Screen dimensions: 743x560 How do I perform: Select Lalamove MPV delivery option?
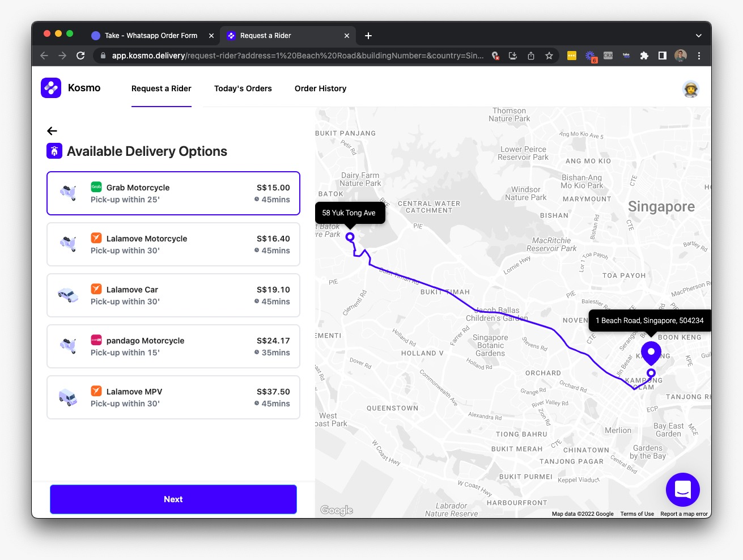(x=173, y=397)
